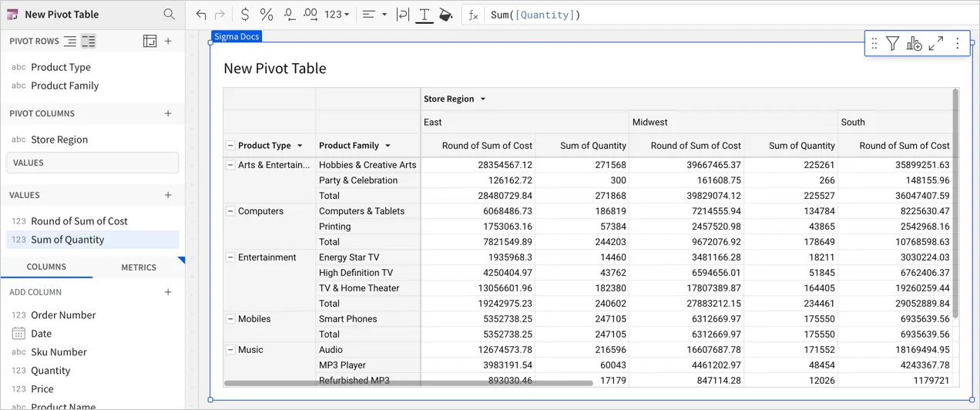Select the first pivot rows layout icon
Viewport: 980px width, 410px height.
(70, 41)
